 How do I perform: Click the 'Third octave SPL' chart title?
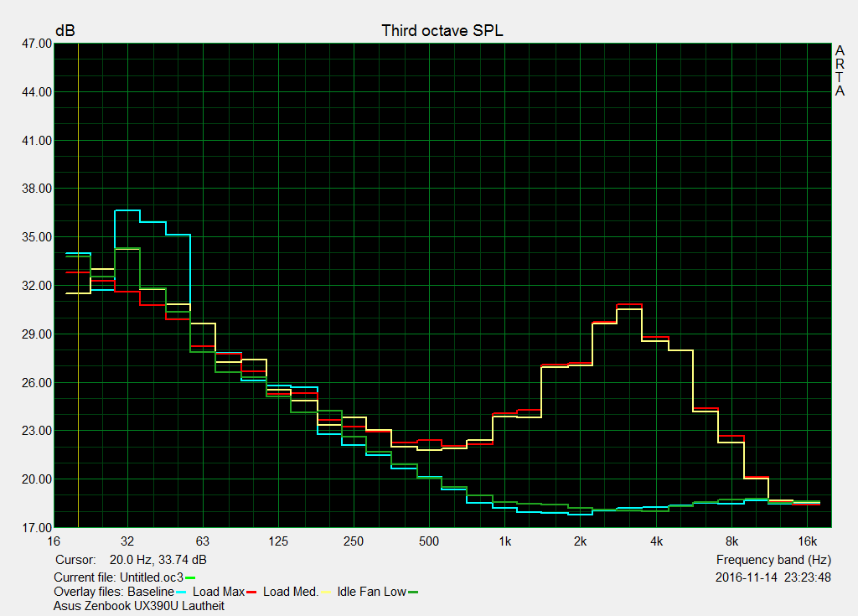442,31
